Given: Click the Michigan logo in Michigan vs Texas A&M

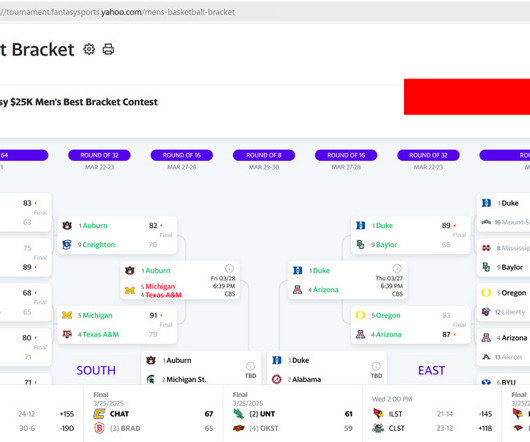Looking at the screenshot, I should click(x=67, y=315).
